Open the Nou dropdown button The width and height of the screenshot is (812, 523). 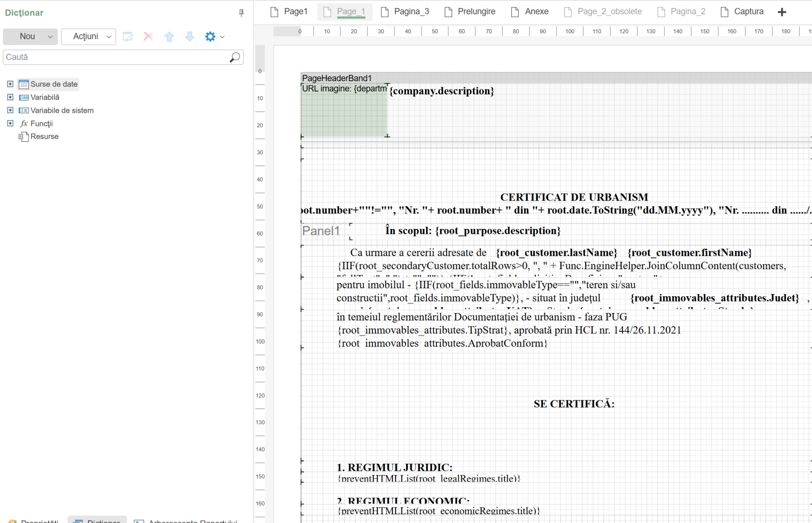pos(30,37)
